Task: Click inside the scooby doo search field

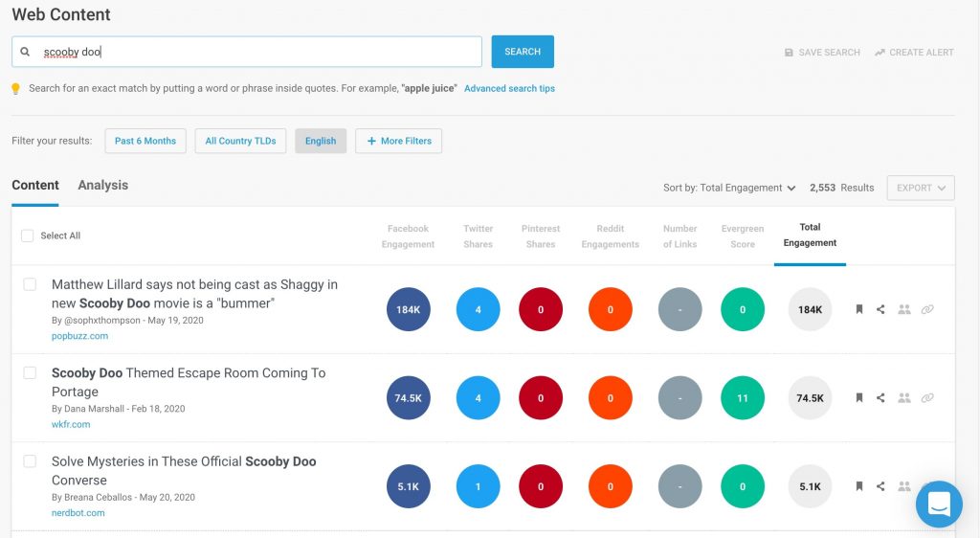Action: tap(247, 52)
